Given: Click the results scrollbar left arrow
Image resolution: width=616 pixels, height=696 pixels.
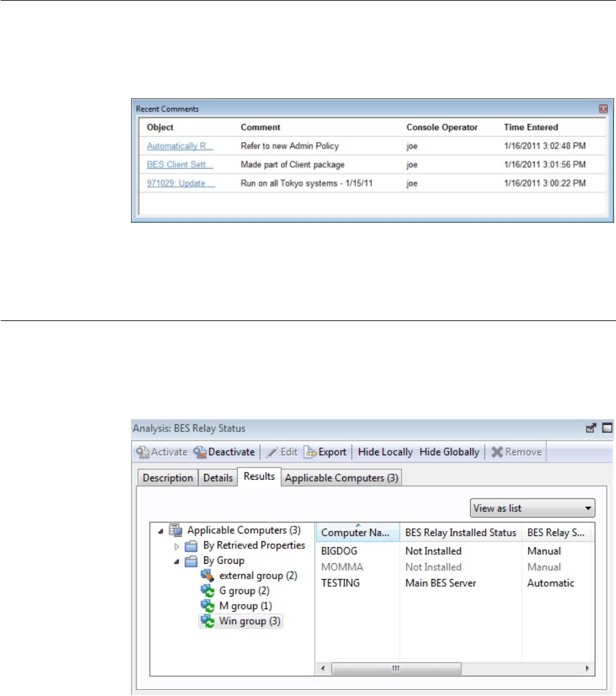Looking at the screenshot, I should click(x=323, y=668).
